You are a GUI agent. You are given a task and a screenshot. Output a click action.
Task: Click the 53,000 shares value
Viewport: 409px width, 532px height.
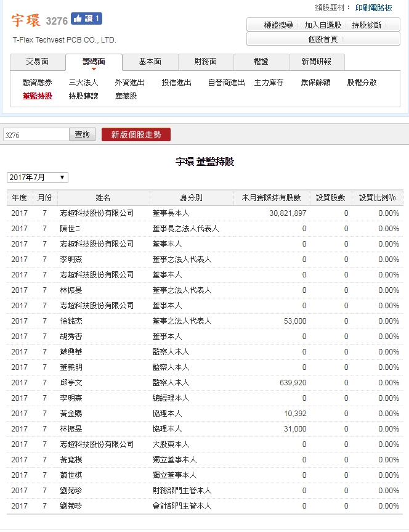[295, 321]
